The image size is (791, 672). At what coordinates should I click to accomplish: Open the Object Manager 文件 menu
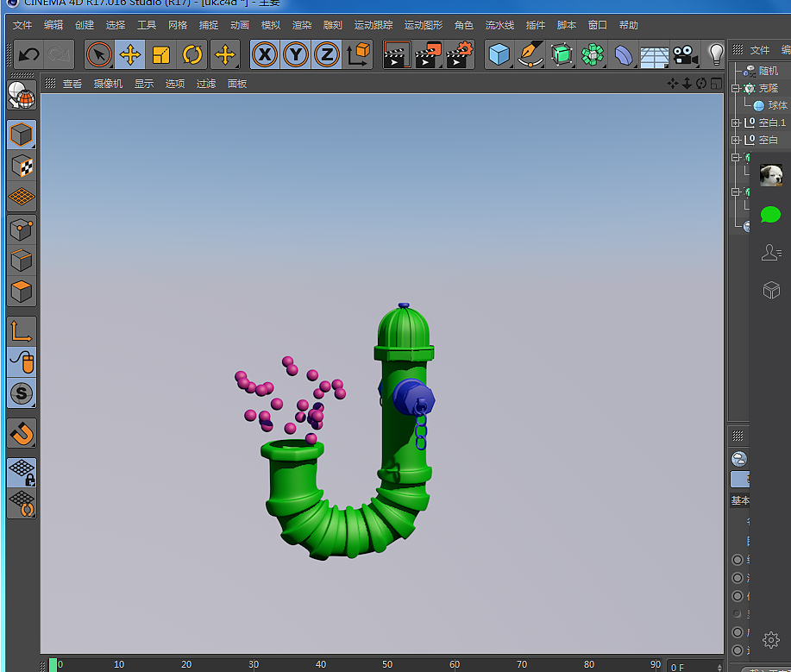click(x=760, y=50)
